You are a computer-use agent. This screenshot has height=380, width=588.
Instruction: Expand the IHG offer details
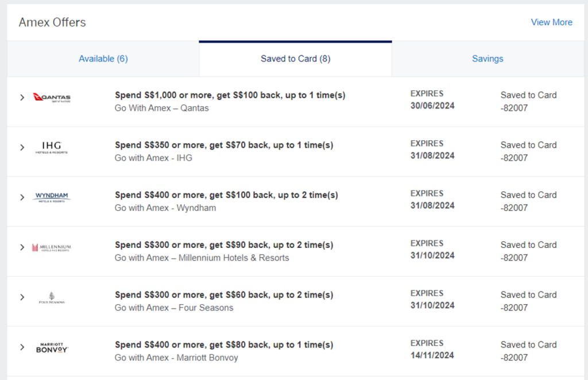click(22, 148)
